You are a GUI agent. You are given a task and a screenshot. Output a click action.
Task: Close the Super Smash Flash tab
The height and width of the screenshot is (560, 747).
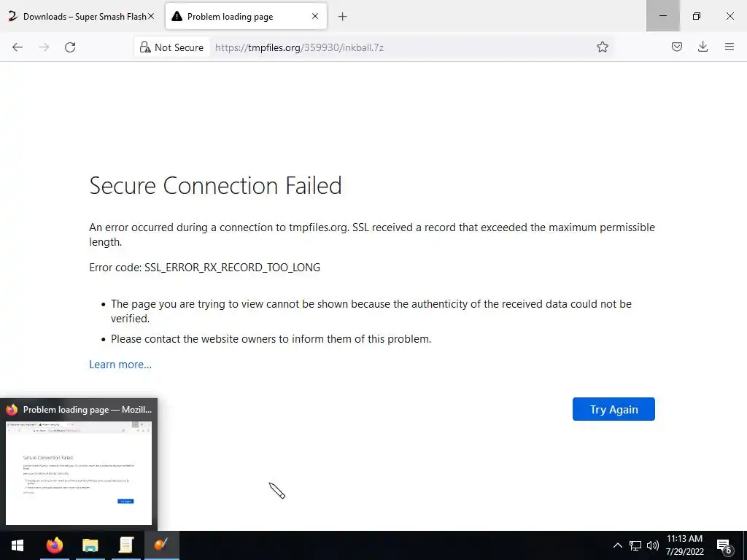pyautogui.click(x=151, y=16)
